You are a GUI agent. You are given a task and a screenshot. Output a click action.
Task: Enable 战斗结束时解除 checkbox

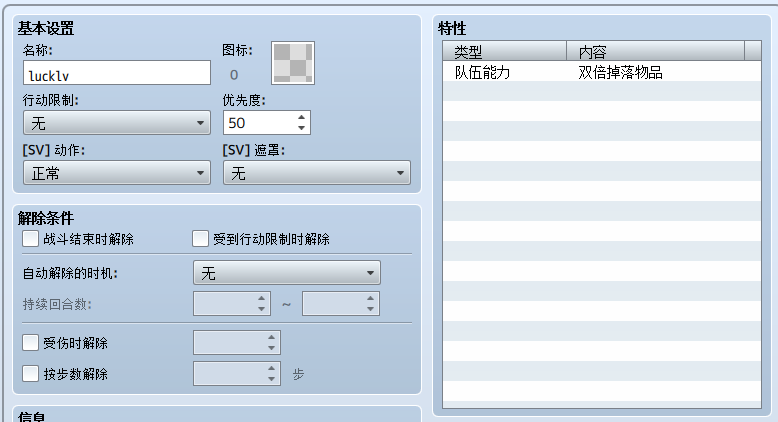[x=30, y=239]
